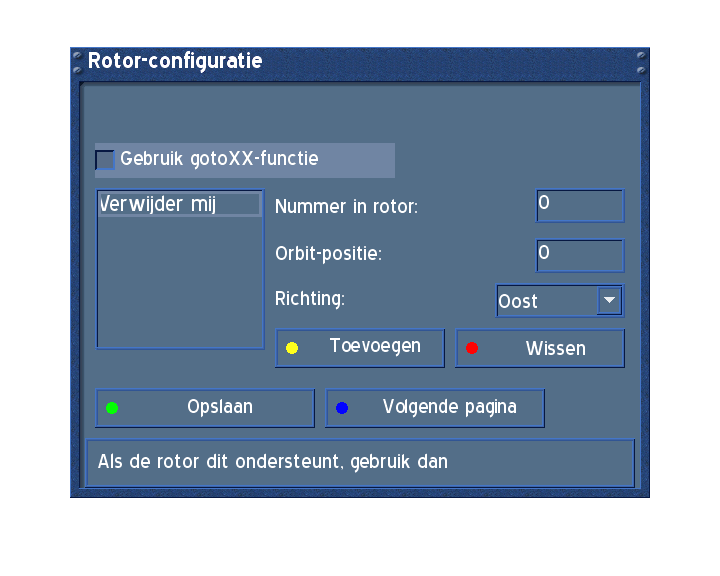Viewport: 720px width, 576px height.
Task: Click the Gebruik gotoXX-functie label text
Action: click(x=219, y=158)
